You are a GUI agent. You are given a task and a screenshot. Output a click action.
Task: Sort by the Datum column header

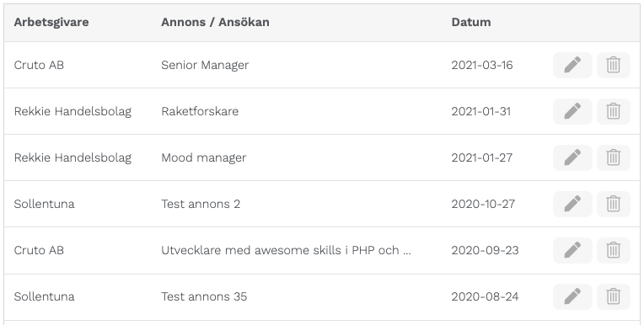470,22
